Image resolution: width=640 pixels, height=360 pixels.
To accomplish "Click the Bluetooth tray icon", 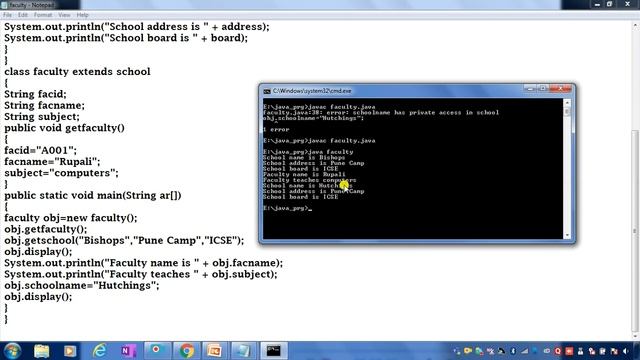I will tap(513, 351).
